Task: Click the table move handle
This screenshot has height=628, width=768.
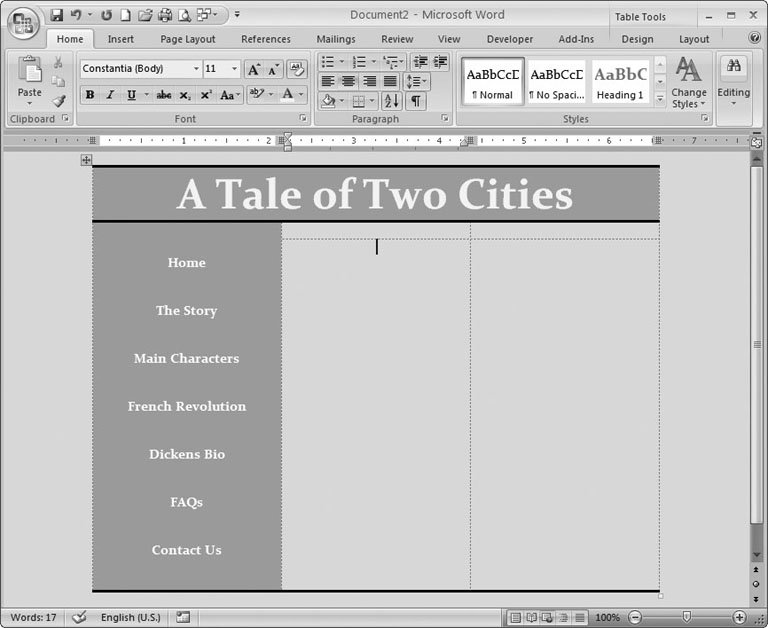Action: (86, 160)
